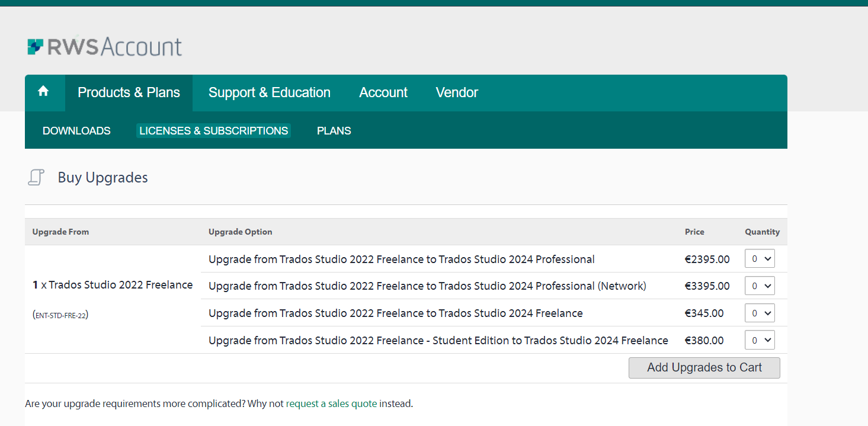
Task: Open the Plans submenu
Action: (x=334, y=131)
